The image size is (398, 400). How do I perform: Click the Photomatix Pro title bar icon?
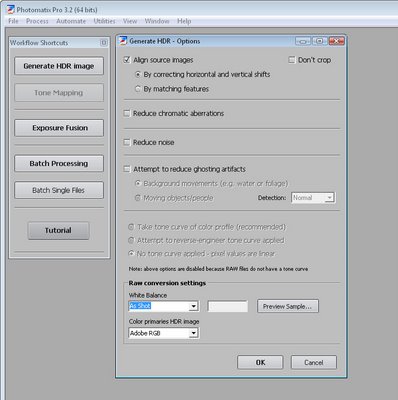(x=11, y=9)
